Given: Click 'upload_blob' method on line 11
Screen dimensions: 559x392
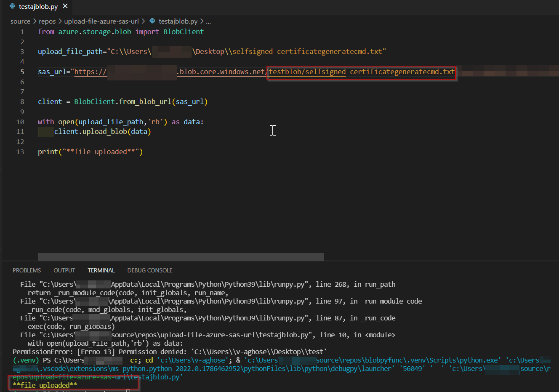Looking at the screenshot, I should [x=105, y=131].
